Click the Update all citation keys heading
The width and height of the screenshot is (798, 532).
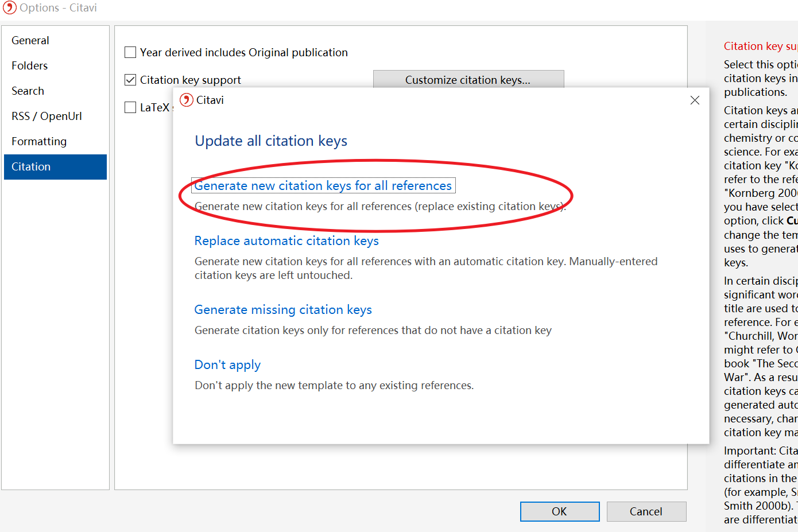[x=271, y=141]
